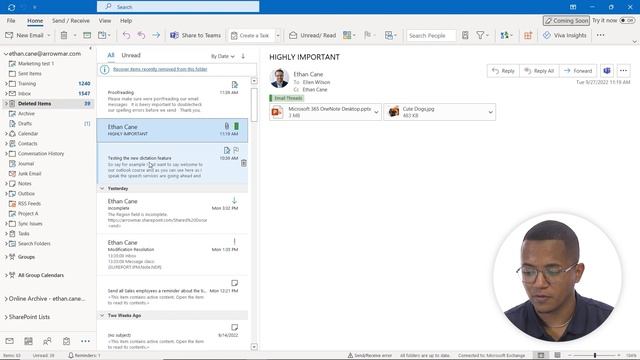
Task: Open ribbon overflow ellipsis menu
Action: click(x=600, y=36)
